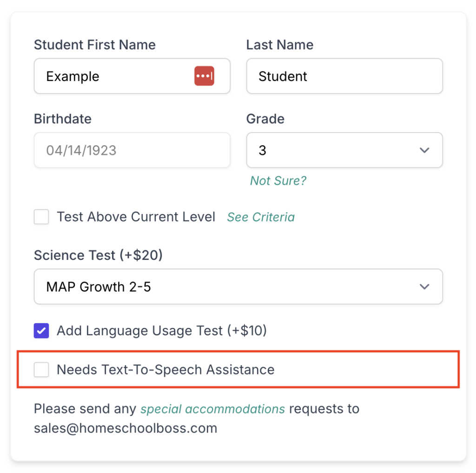Viewport: 476px width, 473px height.
Task: Uncheck Add Language Usage Test checkbox
Action: click(x=41, y=331)
